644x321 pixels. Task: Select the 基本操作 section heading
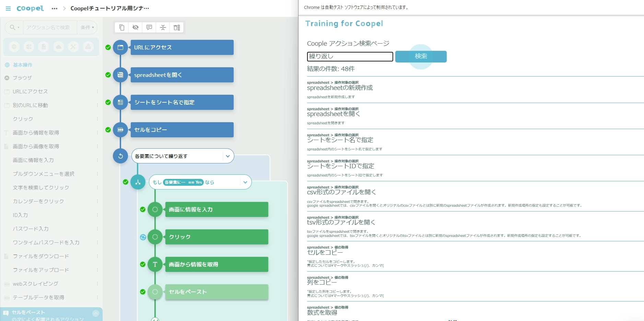(x=23, y=65)
